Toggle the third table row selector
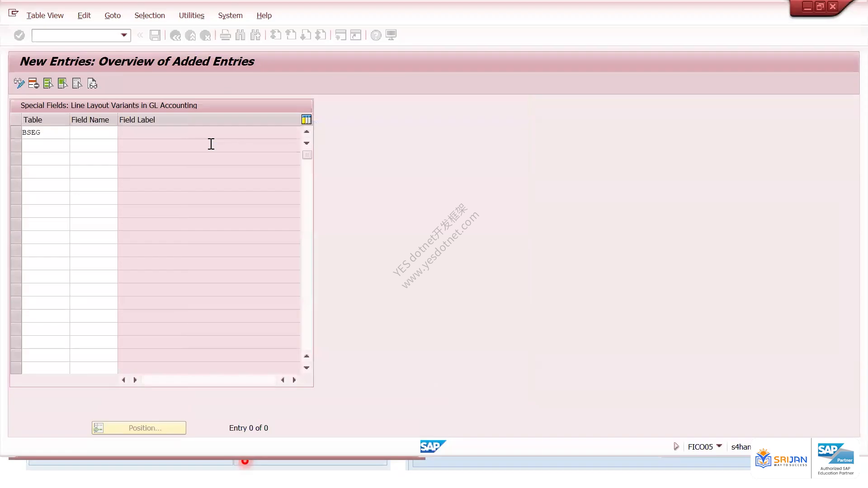The height and width of the screenshot is (488, 868). pyautogui.click(x=16, y=159)
